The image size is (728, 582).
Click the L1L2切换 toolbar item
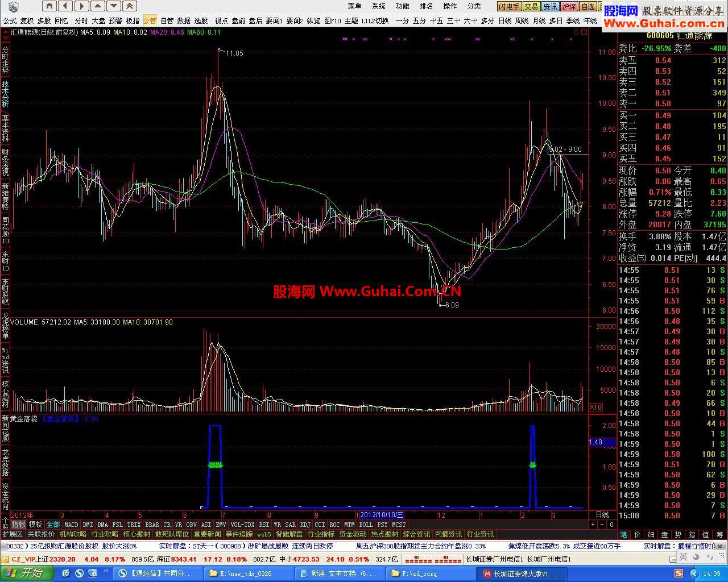click(375, 20)
